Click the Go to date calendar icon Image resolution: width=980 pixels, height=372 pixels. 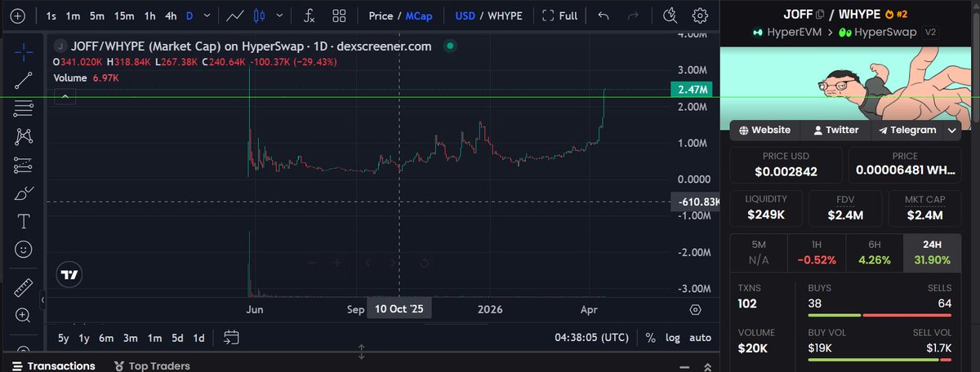[x=231, y=337]
